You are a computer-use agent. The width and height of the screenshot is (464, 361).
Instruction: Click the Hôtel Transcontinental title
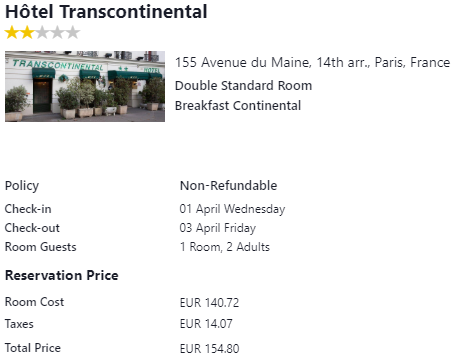(x=106, y=12)
